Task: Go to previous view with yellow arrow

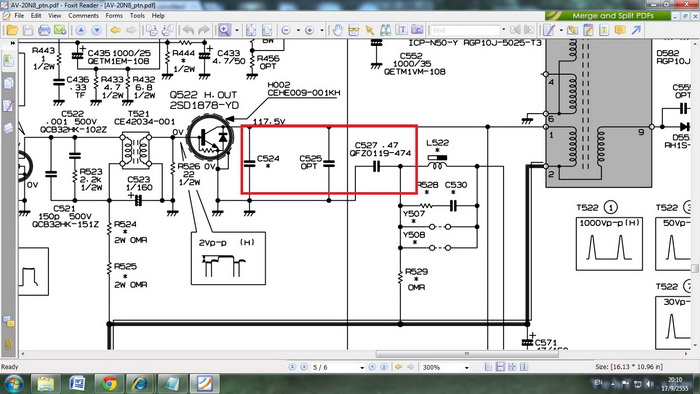Action: tap(116, 30)
